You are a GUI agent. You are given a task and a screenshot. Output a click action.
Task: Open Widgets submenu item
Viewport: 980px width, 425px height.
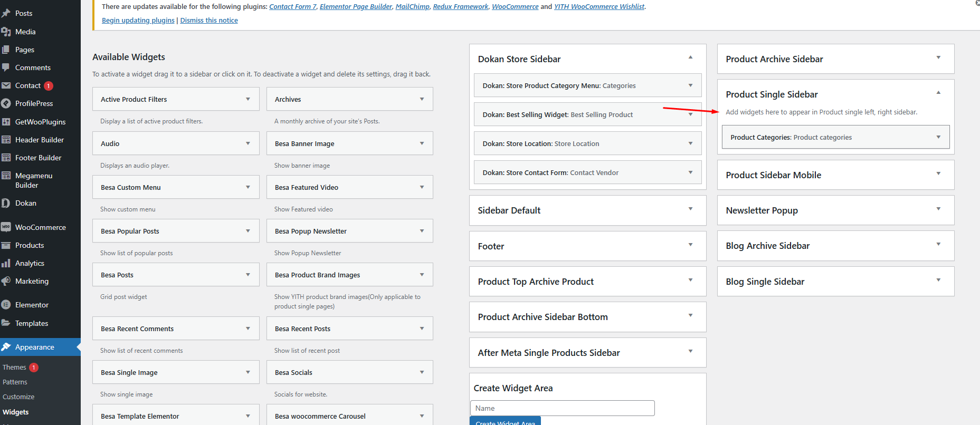[16, 412]
